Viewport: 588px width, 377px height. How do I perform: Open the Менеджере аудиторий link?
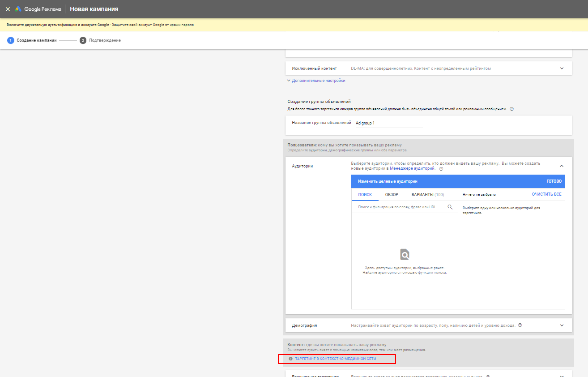[412, 168]
